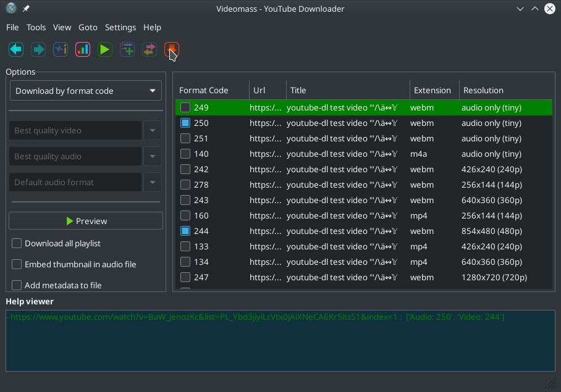Image resolution: width=561 pixels, height=392 pixels.
Task: Click the '1280x720 (720p)' resolution cell
Action: tap(494, 277)
